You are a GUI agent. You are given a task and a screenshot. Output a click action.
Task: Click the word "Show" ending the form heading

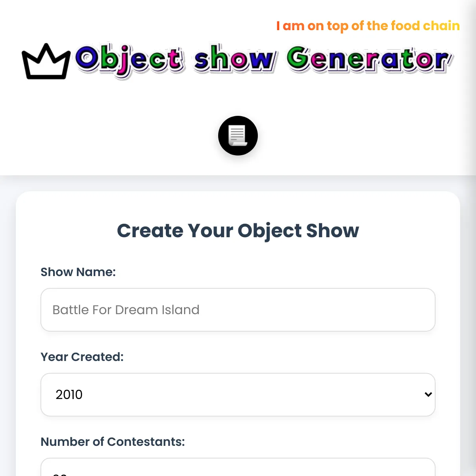point(332,231)
